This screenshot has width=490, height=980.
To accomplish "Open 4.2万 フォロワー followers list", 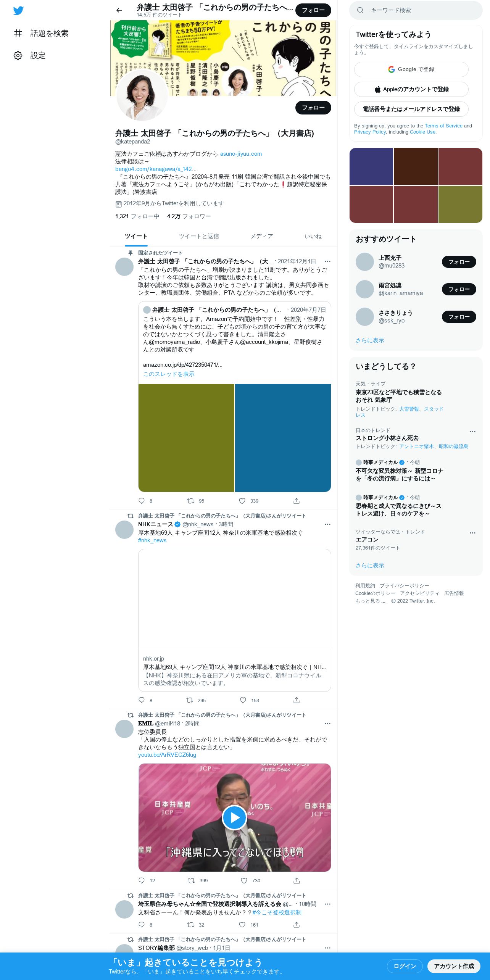I will (x=189, y=216).
